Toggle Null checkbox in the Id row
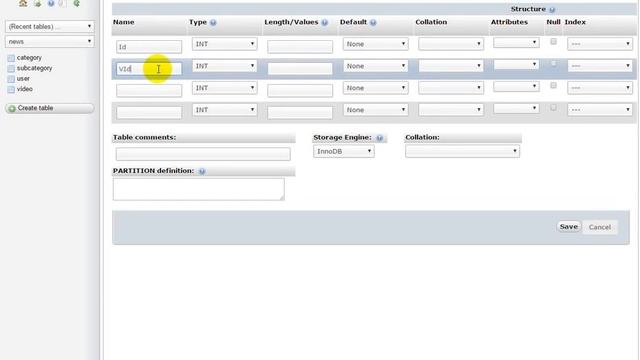The image size is (640, 360). 553,41
